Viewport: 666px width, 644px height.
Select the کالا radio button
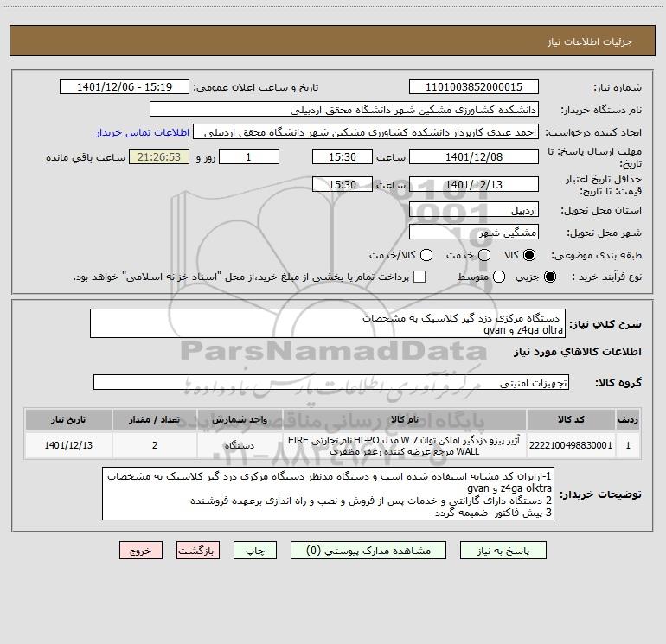click(x=529, y=255)
